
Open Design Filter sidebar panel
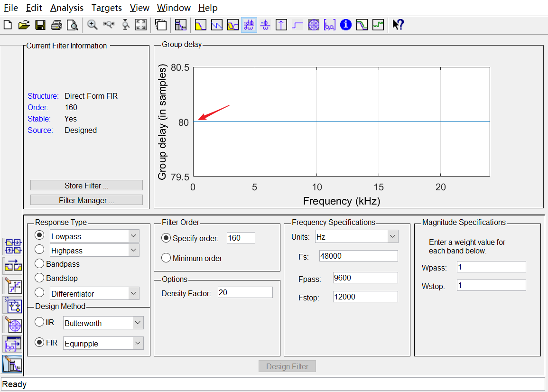coord(13,364)
